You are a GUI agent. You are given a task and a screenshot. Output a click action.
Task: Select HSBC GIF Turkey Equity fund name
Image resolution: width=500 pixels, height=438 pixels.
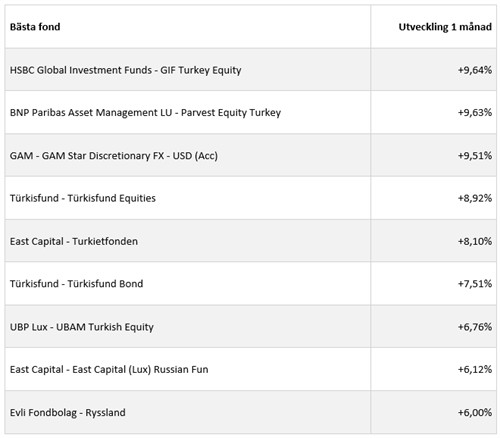coord(125,70)
